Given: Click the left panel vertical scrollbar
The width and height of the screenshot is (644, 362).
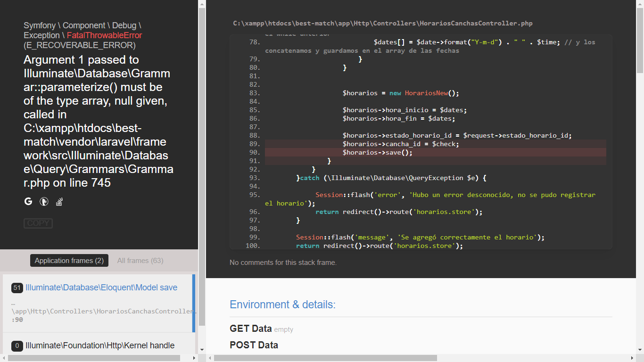Looking at the screenshot, I should coord(202,166).
